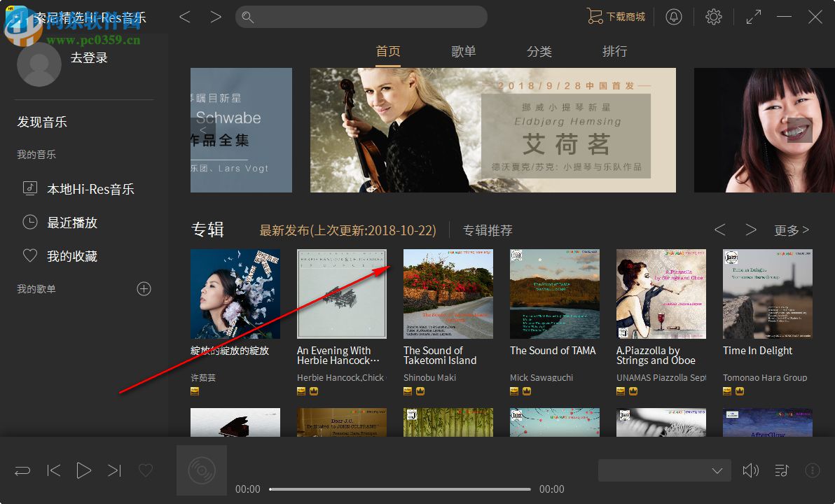Open the Eldbjørg Hemsing center banner
Image resolution: width=835 pixels, height=504 pixels.
click(493, 130)
